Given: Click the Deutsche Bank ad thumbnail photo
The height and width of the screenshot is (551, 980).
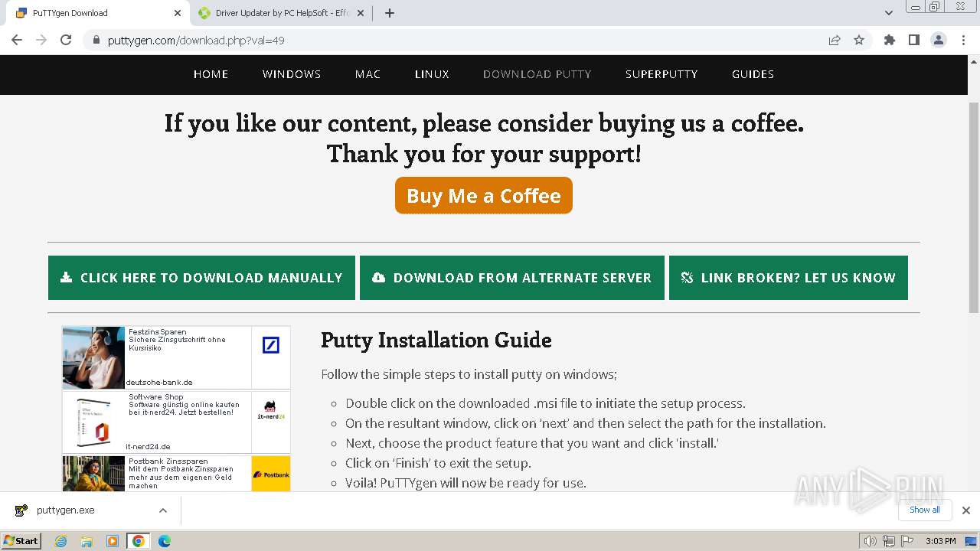Looking at the screenshot, I should [x=93, y=357].
